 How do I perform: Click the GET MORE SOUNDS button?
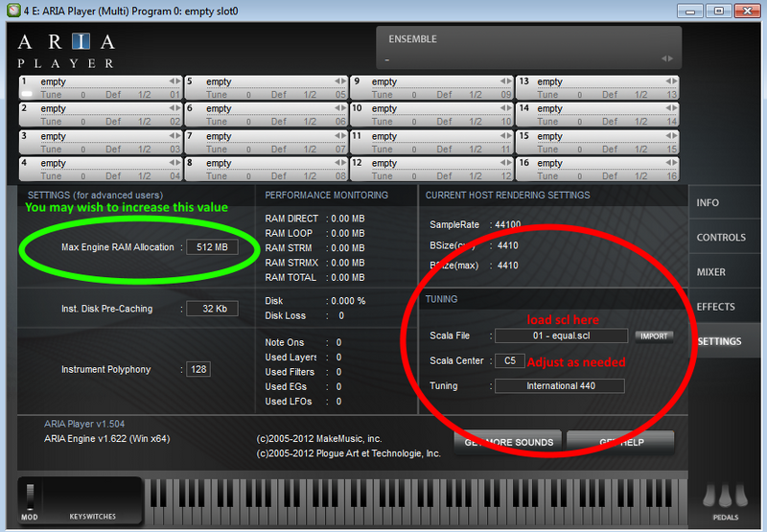click(x=509, y=442)
